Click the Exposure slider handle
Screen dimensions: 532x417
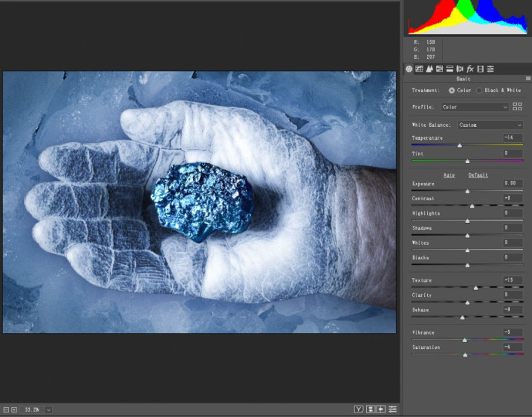(467, 191)
